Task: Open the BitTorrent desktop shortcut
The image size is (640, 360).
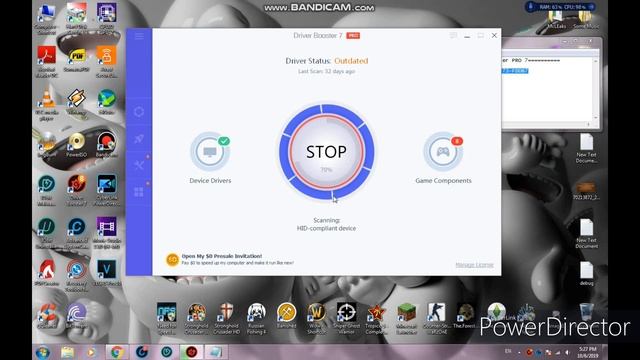Action: [x=76, y=315]
